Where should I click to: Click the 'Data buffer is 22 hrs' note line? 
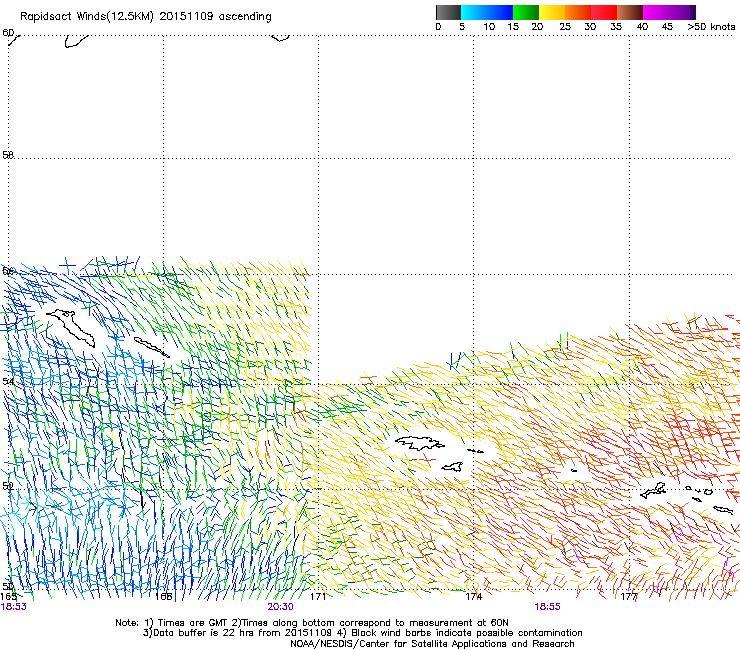point(362,633)
